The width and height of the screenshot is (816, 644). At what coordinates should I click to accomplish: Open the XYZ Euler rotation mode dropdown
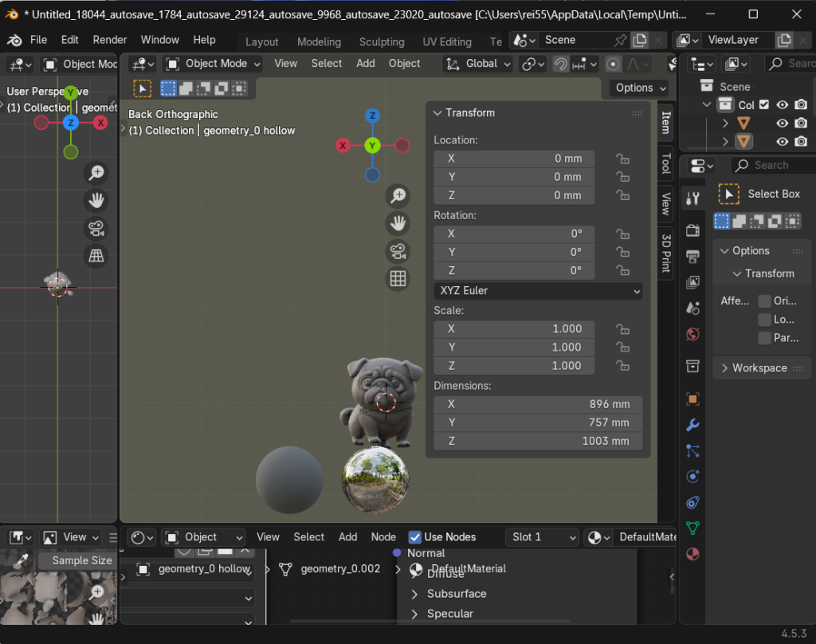538,291
